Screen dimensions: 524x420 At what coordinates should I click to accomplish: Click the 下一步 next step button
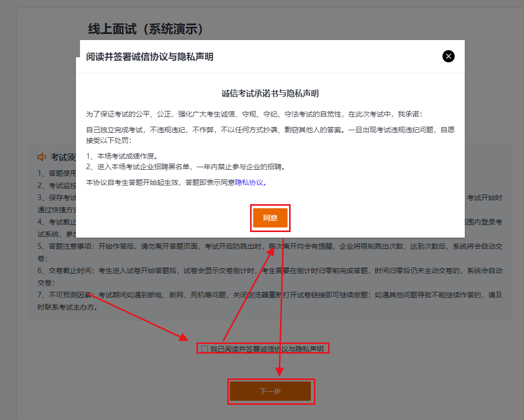pos(270,391)
